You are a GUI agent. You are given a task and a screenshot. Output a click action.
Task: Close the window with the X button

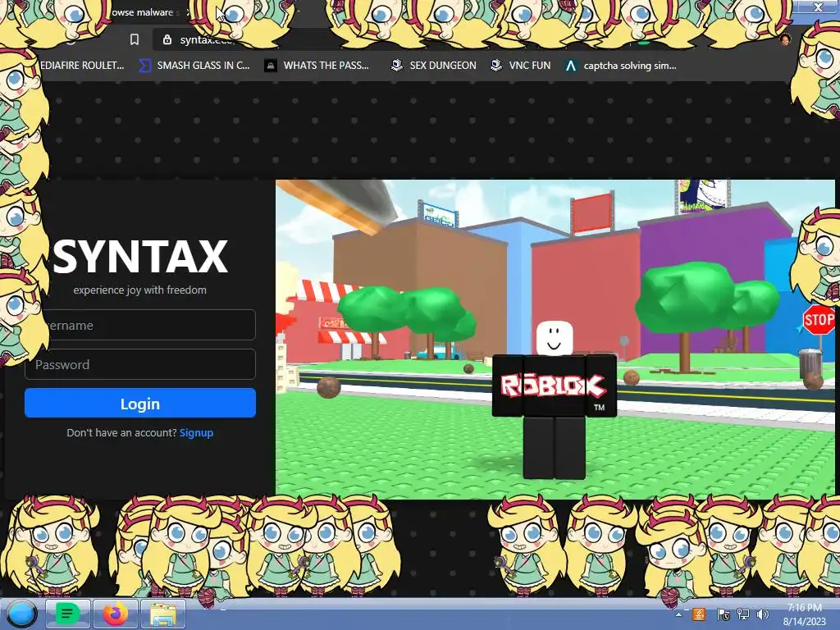(818, 7)
